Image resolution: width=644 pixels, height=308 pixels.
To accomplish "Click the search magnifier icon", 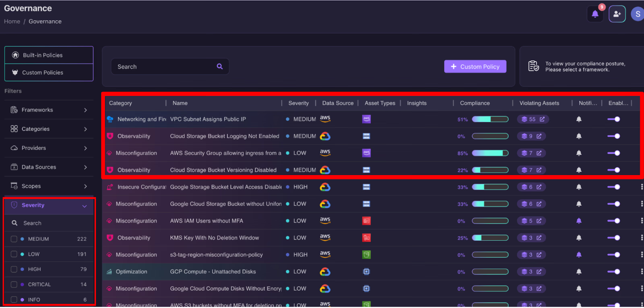I will 220,67.
